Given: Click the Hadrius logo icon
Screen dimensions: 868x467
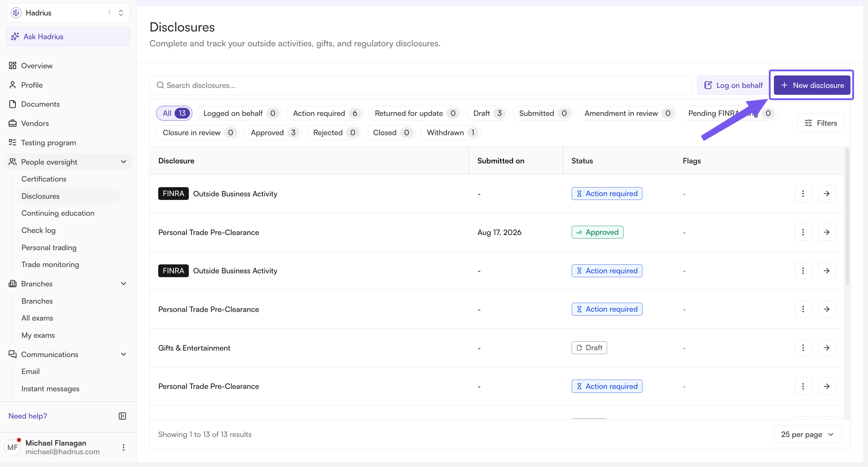Looking at the screenshot, I should click(16, 13).
